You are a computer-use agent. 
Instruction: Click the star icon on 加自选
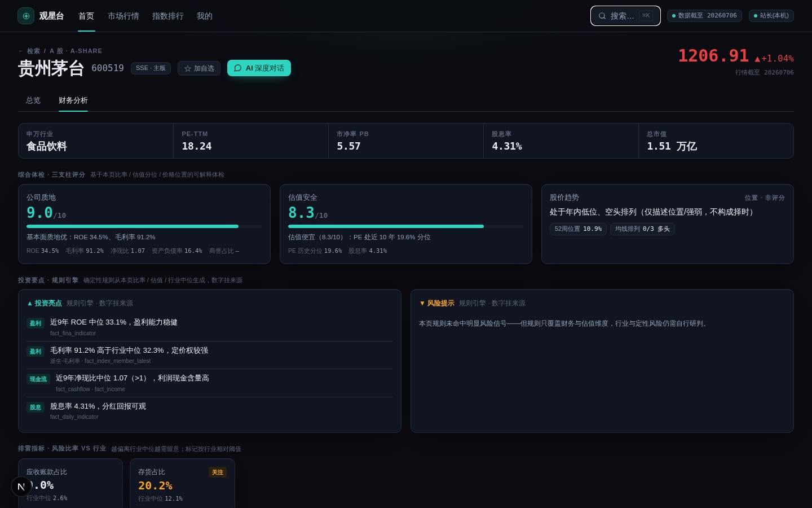[x=188, y=68]
